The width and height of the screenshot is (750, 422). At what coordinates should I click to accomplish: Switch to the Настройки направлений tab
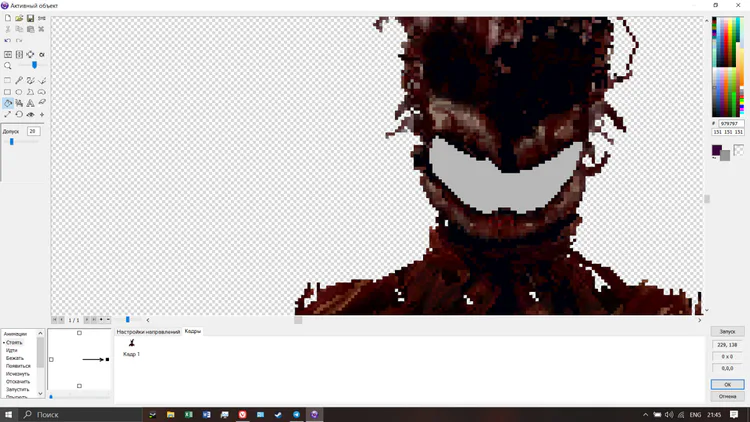[x=148, y=332]
